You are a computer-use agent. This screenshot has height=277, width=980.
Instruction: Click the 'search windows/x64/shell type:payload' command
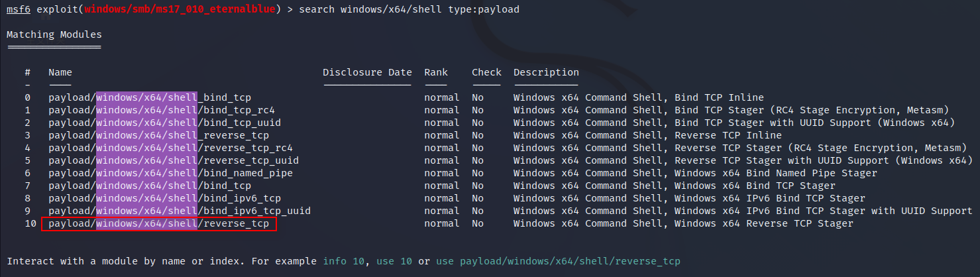(409, 10)
